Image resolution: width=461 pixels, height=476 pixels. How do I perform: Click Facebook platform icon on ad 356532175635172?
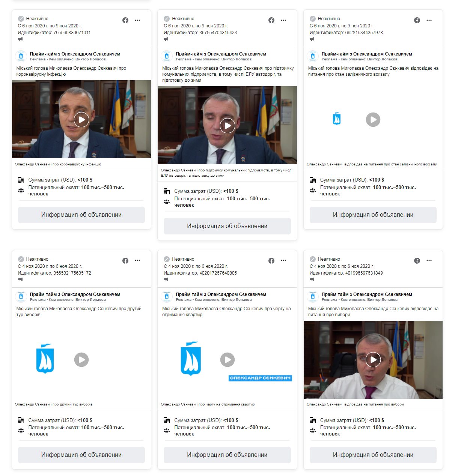125,261
